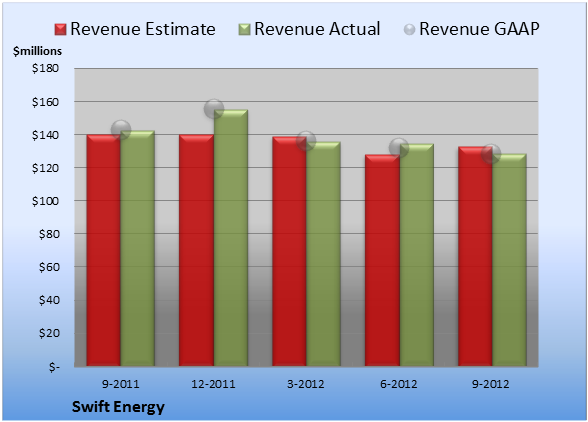588x422 pixels.
Task: Click the red Revenue Estimate legend swatch
Action: tap(60, 30)
